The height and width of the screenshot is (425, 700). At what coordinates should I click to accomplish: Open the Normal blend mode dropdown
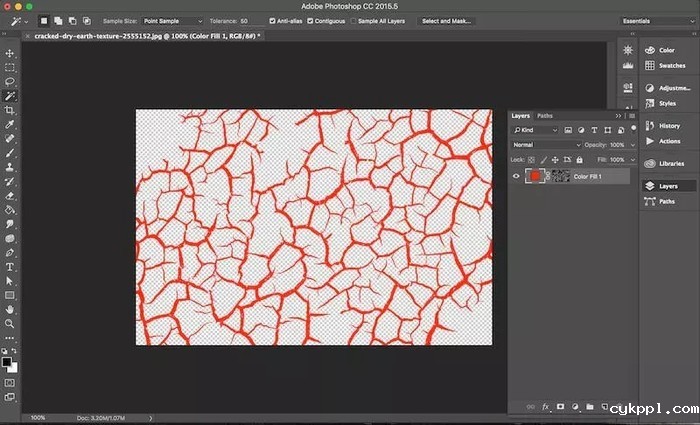(545, 145)
